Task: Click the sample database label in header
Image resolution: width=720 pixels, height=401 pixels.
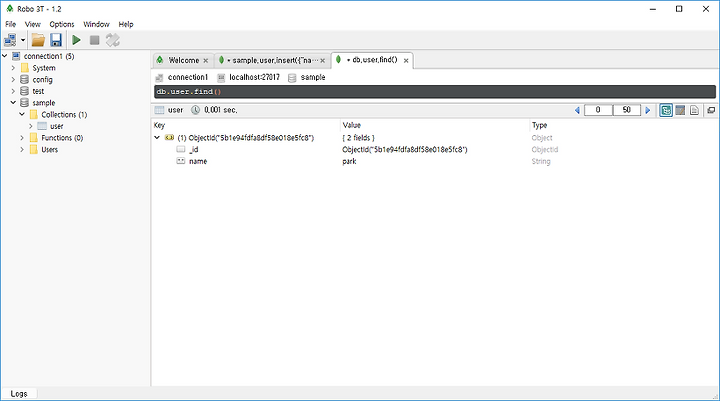Action: pyautogui.click(x=313, y=77)
